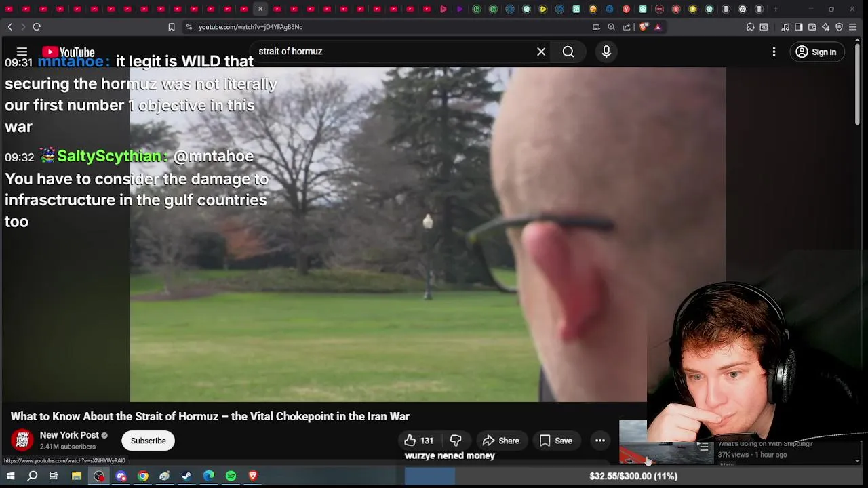This screenshot has width=868, height=488.
Task: Switch to the first YouTube tab
Action: 9,9
